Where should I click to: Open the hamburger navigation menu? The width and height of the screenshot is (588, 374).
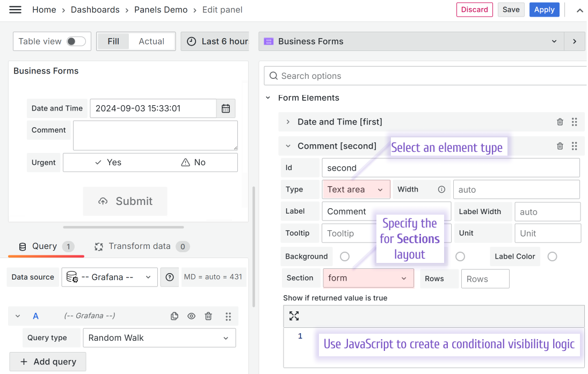[15, 10]
